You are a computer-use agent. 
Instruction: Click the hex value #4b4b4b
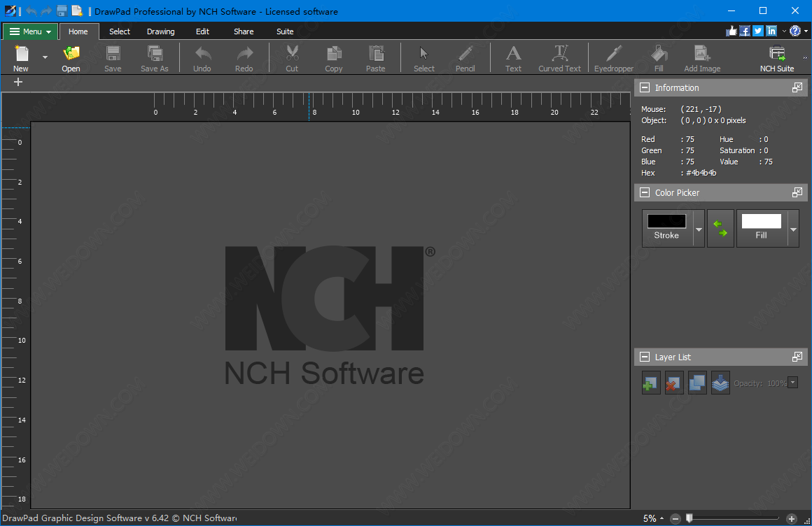coord(701,173)
